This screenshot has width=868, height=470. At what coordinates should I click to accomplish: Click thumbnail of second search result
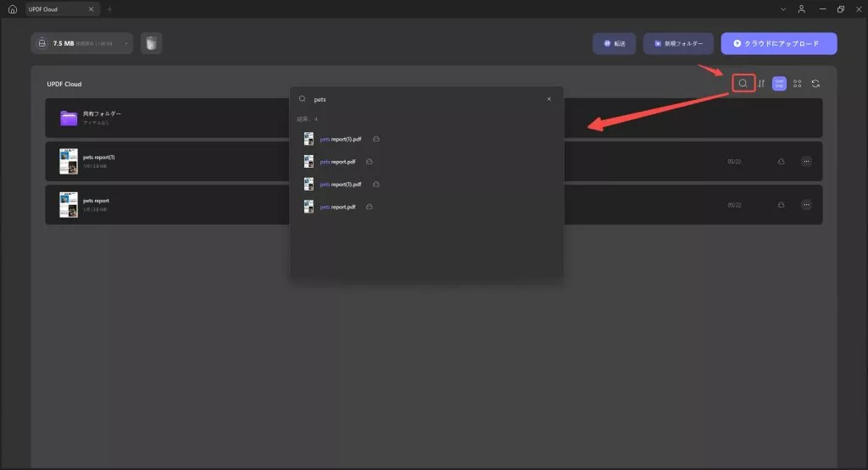pos(309,162)
